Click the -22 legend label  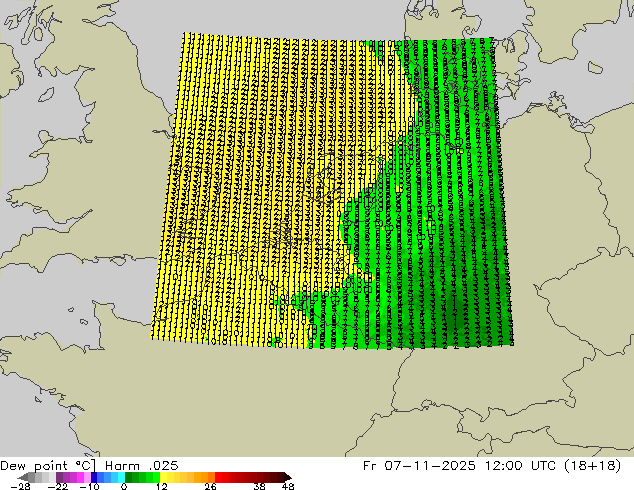[58, 486]
